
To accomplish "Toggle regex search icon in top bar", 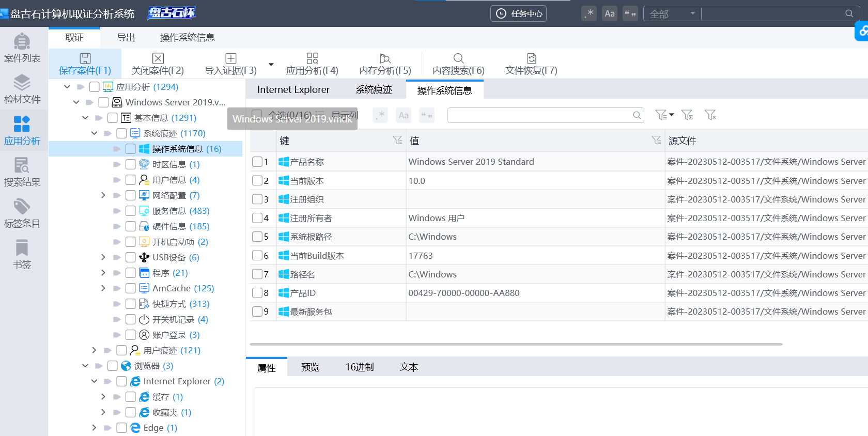I will pos(588,13).
